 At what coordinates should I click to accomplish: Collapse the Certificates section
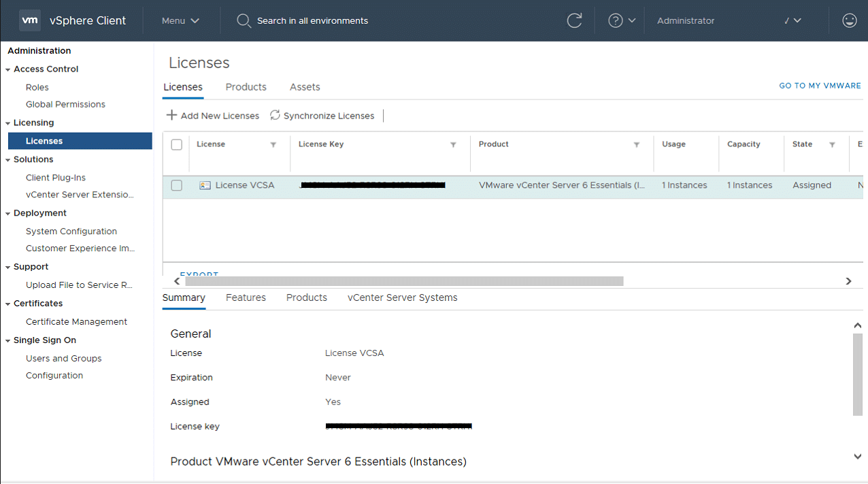click(7, 304)
